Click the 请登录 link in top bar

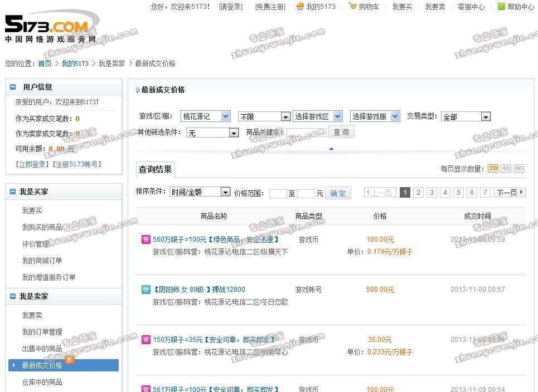pyautogui.click(x=231, y=7)
